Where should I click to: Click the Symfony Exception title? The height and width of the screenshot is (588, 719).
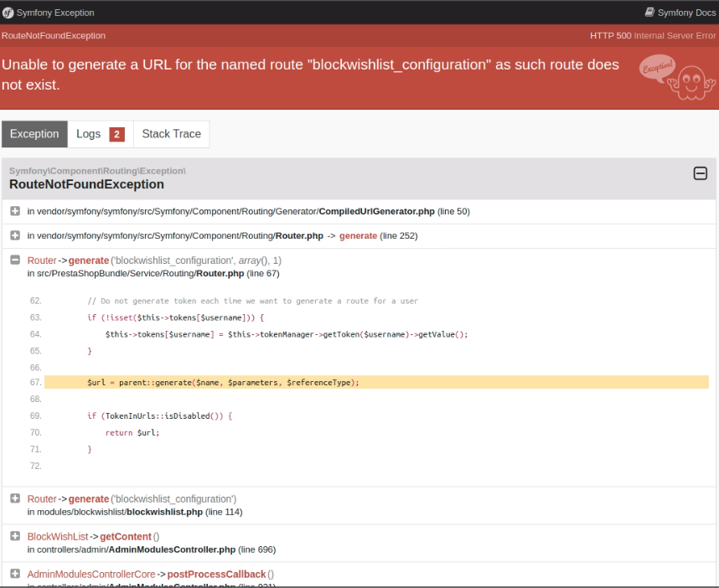55,13
